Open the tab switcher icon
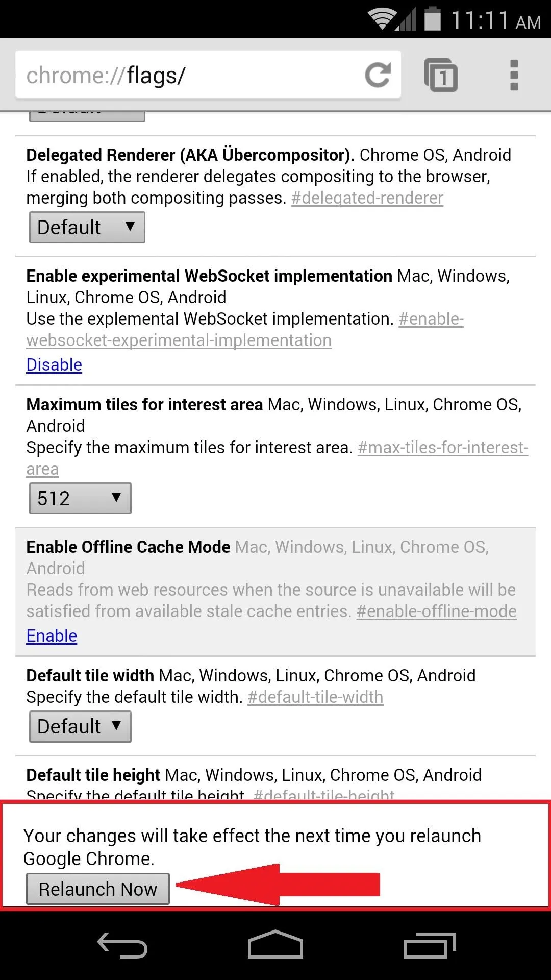Screen dimensions: 551x980 [441, 75]
